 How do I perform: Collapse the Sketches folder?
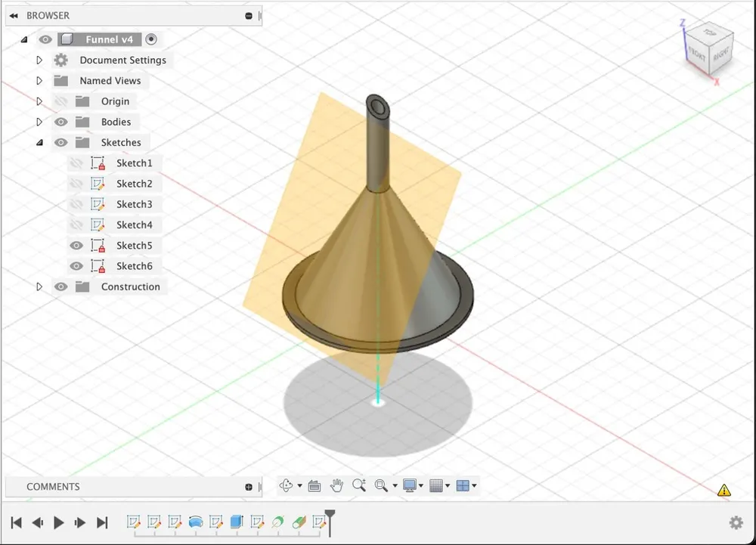tap(39, 143)
